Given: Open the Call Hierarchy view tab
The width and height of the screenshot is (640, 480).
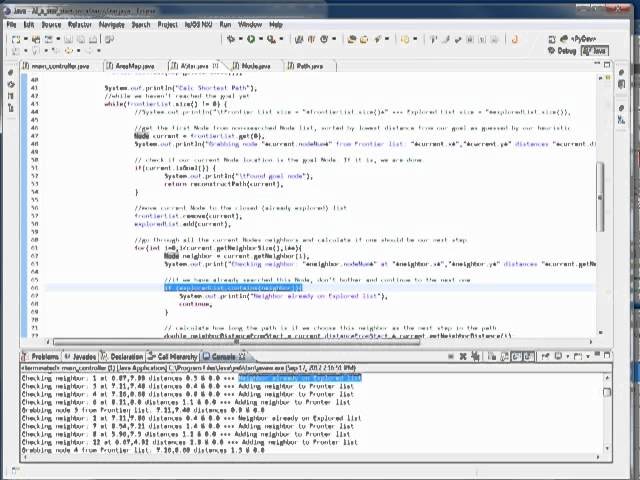Looking at the screenshot, I should pos(173,357).
